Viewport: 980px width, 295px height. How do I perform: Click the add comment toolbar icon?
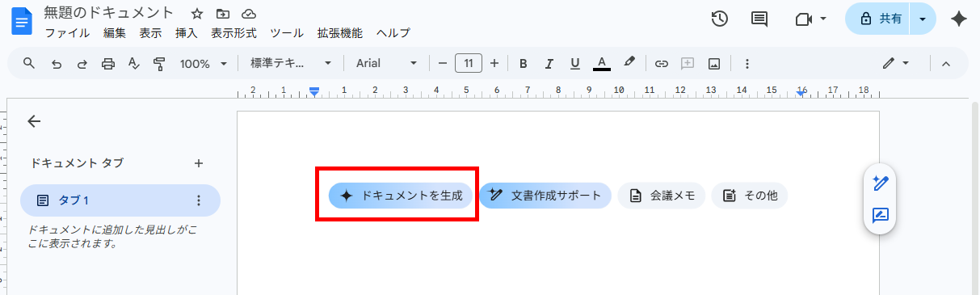coord(688,63)
